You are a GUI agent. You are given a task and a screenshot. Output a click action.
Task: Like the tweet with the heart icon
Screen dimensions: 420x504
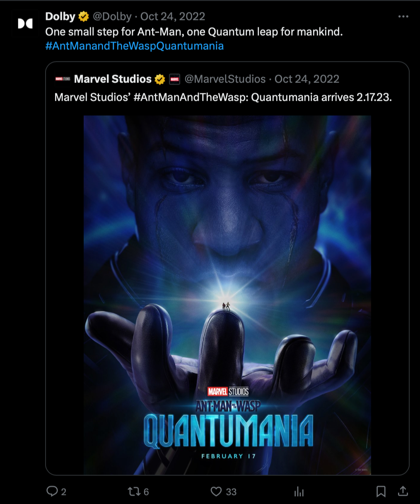point(216,492)
